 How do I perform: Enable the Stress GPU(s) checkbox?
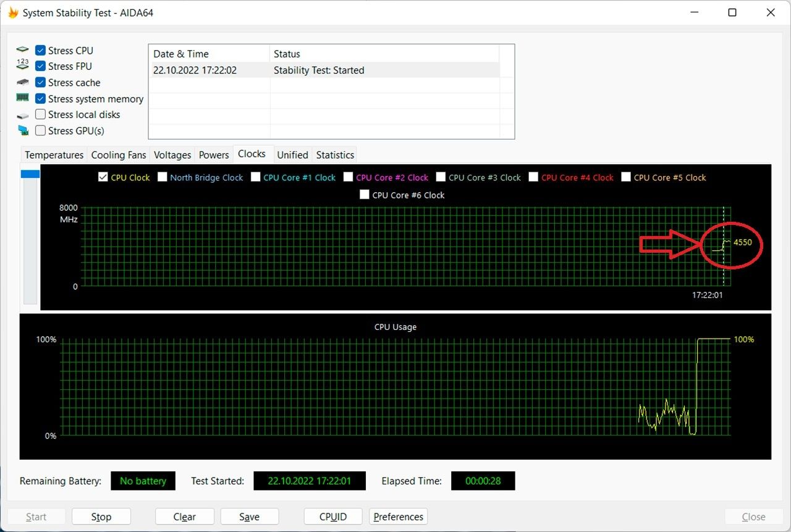pyautogui.click(x=40, y=130)
